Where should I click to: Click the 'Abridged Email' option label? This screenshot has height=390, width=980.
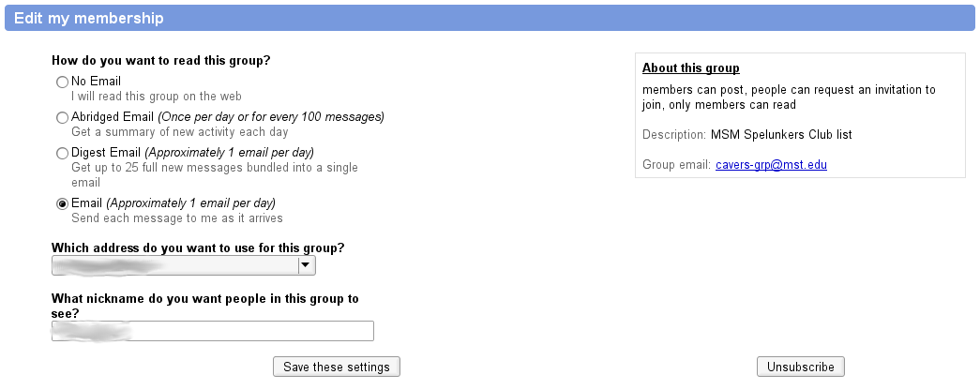[x=113, y=117]
